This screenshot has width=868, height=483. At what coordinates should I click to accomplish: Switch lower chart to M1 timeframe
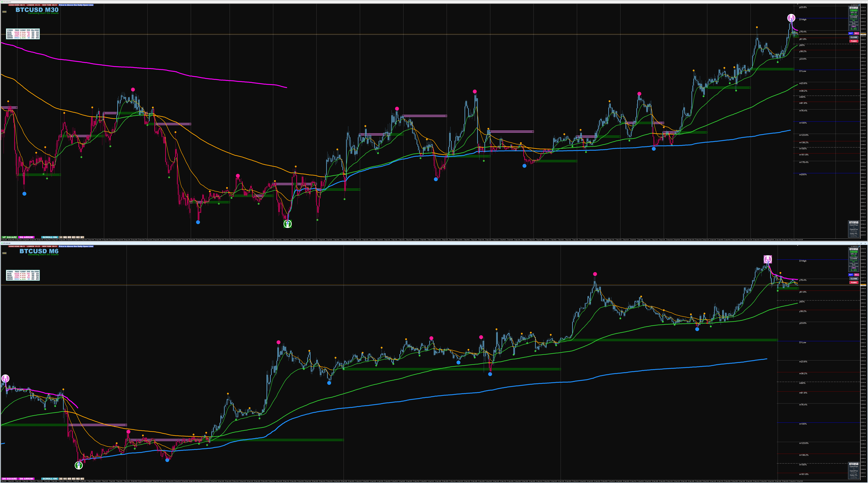[82, 479]
